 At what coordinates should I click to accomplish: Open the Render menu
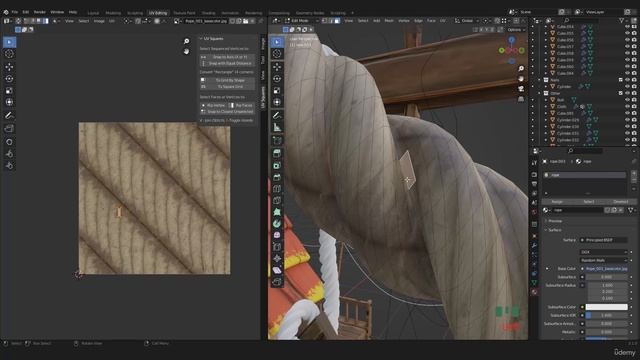tap(40, 12)
